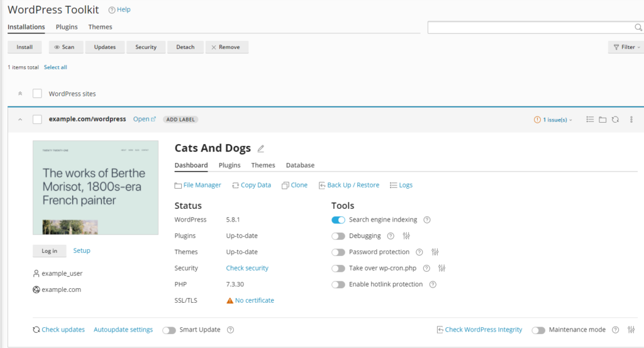Switch to the Database tab

(x=300, y=166)
